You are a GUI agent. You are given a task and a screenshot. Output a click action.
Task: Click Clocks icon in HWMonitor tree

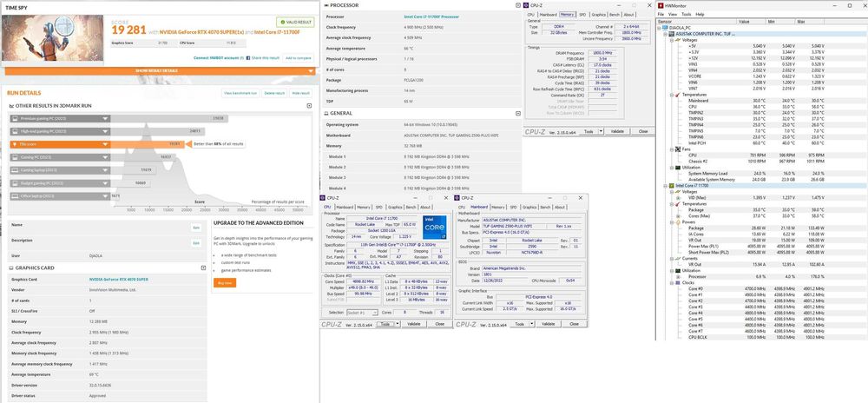[678, 282]
